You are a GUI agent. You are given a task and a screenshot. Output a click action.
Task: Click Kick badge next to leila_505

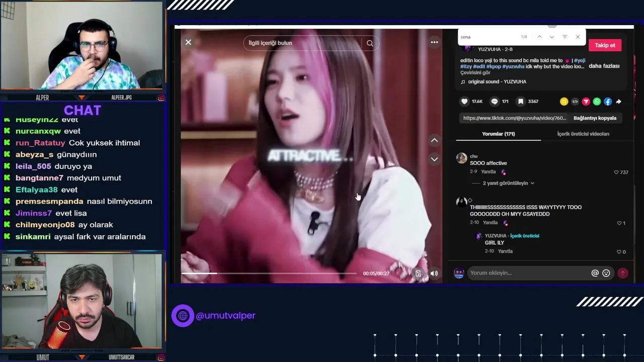(7, 166)
